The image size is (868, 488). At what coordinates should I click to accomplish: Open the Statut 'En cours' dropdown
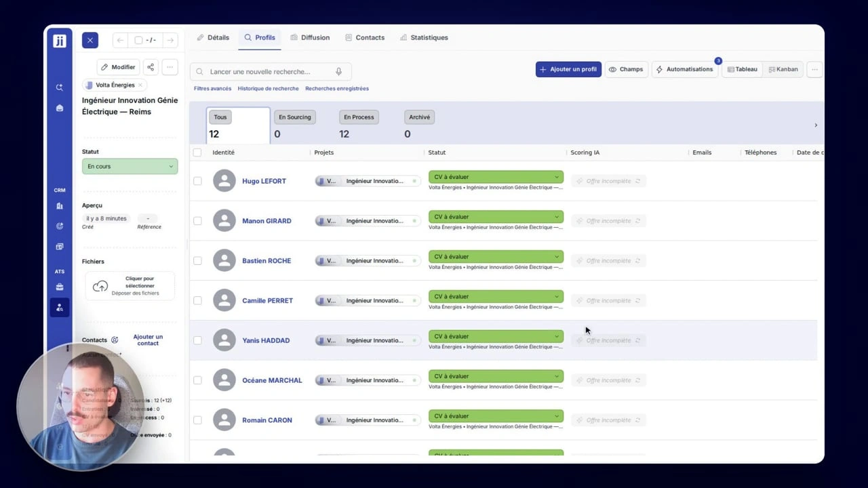point(130,166)
